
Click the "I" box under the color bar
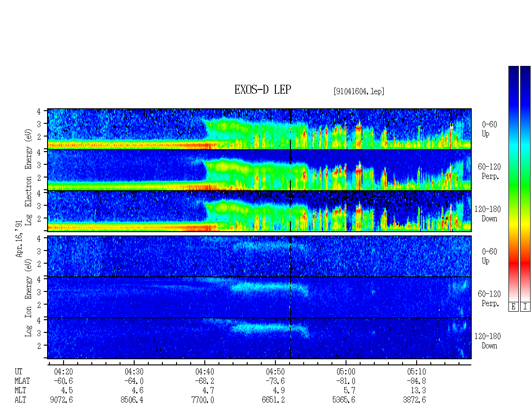(525, 307)
